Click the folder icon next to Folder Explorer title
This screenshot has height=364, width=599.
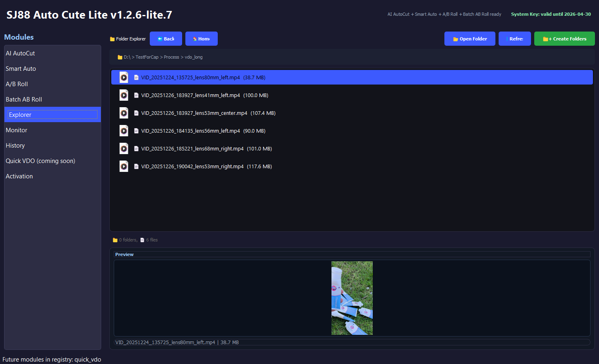(112, 38)
